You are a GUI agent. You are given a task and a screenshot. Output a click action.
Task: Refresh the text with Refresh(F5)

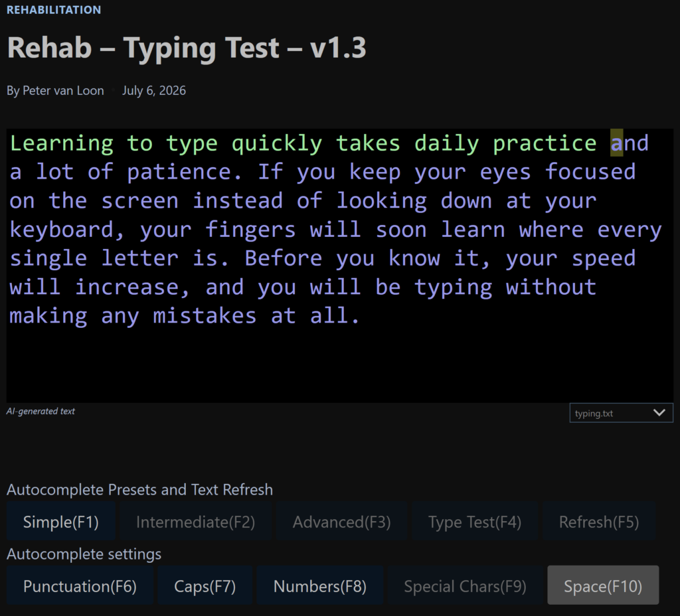click(599, 522)
